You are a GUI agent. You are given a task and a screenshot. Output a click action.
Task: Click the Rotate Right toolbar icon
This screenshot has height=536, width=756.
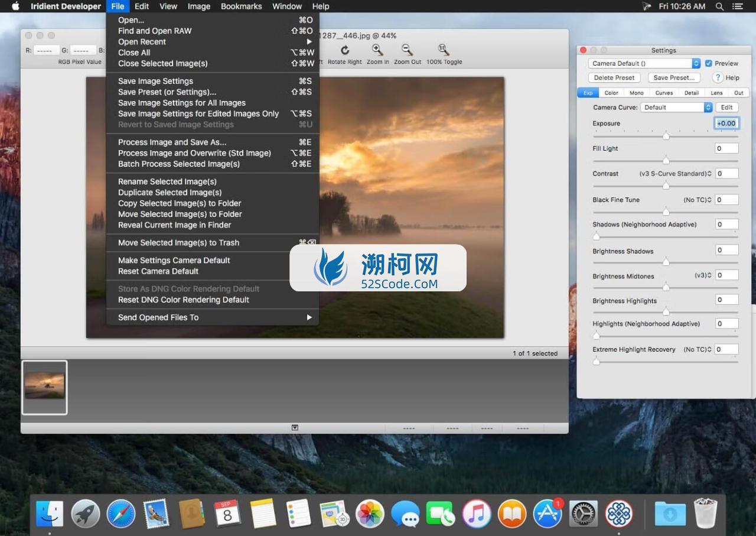coord(345,50)
